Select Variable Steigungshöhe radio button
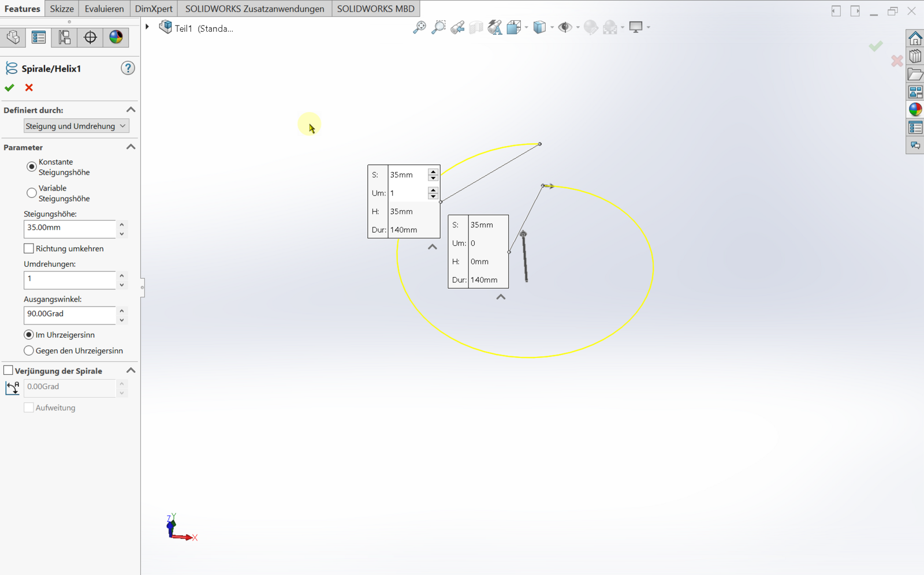This screenshot has height=575, width=924. click(x=32, y=193)
